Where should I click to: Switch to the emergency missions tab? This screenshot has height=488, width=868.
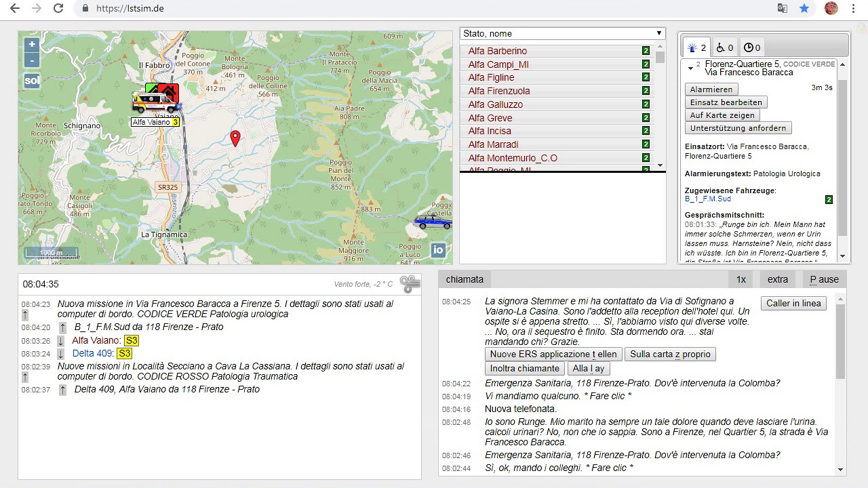[x=696, y=47]
